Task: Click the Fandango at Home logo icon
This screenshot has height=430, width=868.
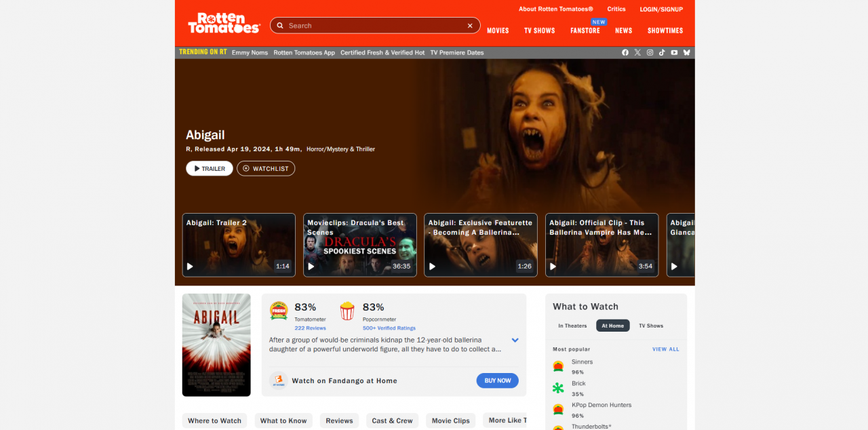Action: point(279,380)
